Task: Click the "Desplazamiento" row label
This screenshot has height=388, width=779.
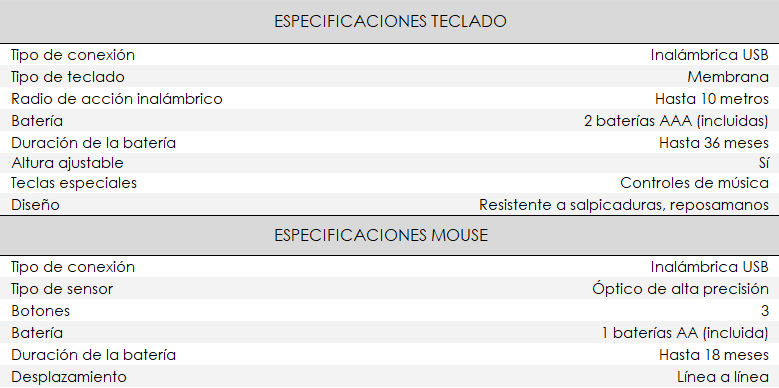Action: coord(69,377)
